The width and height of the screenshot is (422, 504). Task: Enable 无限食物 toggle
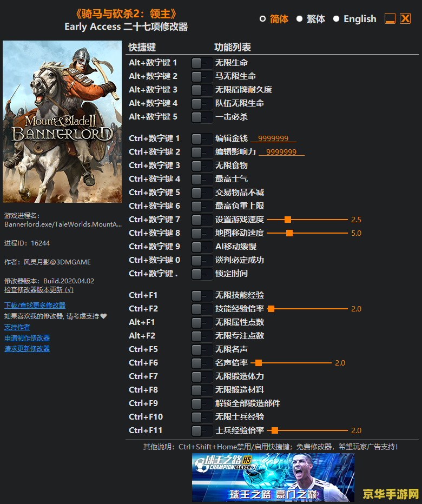pos(202,165)
